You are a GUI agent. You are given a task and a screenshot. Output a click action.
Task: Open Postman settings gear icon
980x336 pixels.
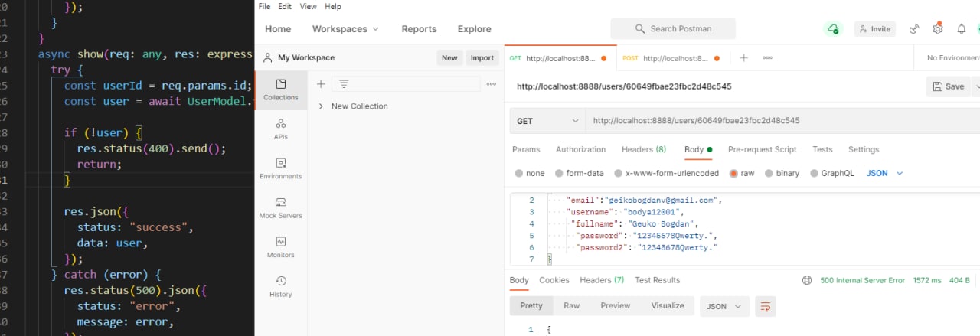pyautogui.click(x=938, y=29)
